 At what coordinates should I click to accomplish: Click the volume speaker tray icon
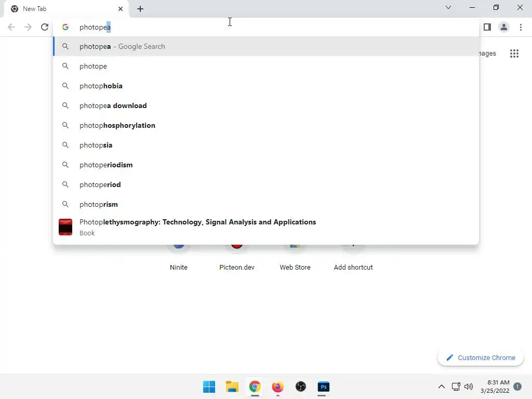469,387
